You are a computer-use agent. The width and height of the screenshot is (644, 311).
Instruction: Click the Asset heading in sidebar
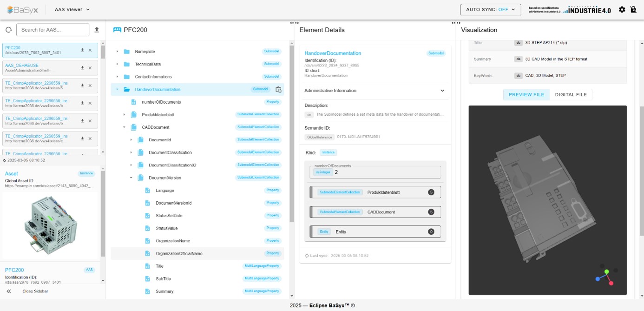(12, 173)
